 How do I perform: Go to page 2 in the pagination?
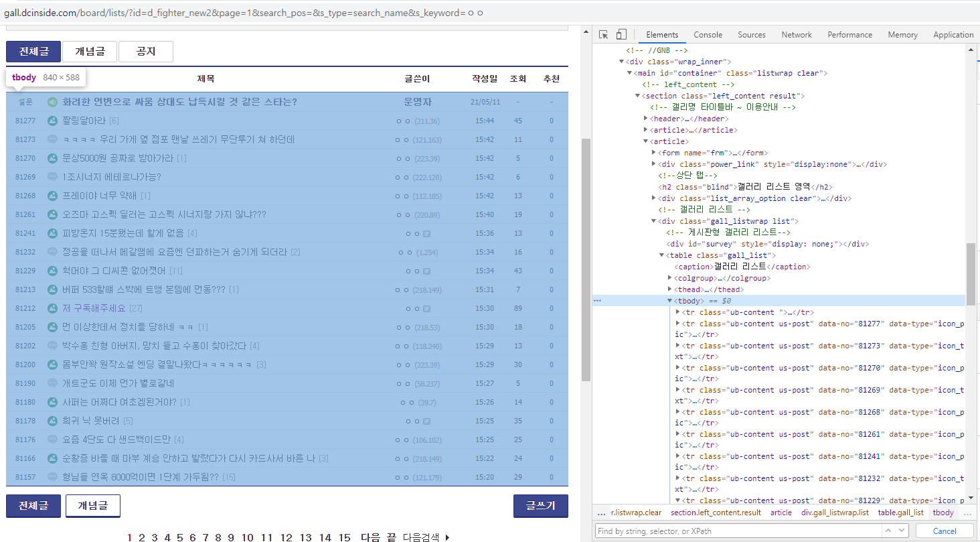click(142, 537)
